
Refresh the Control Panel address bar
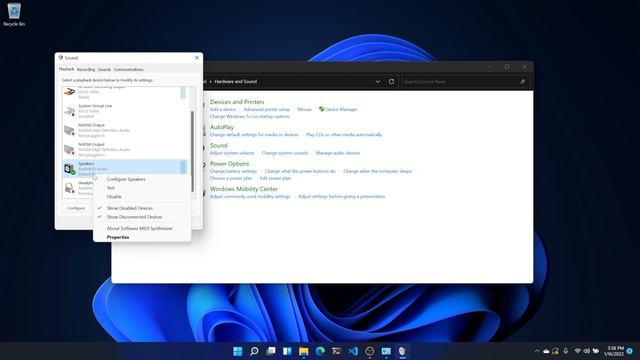[391, 82]
